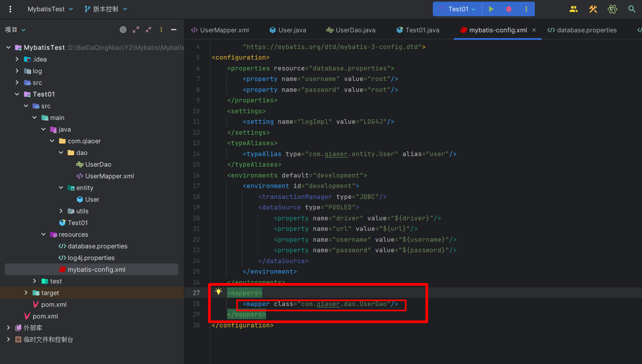Select root-level pom.xml file
The image size is (642, 364).
point(41,316)
